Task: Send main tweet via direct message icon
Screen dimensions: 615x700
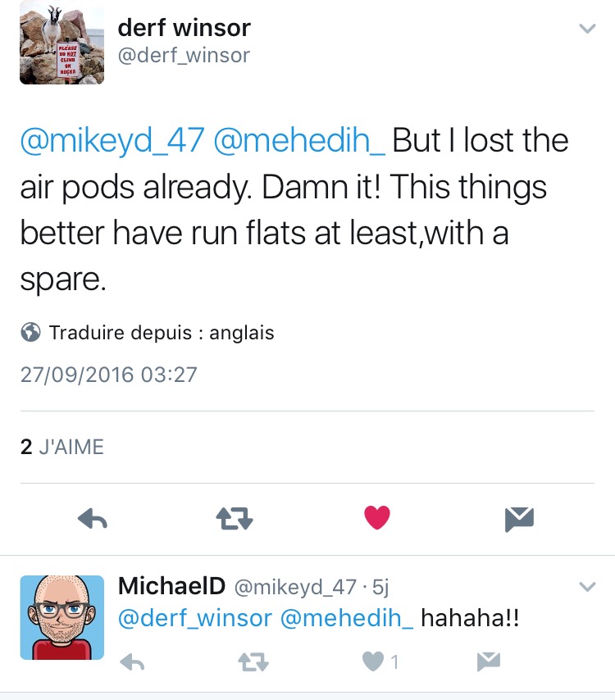Action: pyautogui.click(x=519, y=519)
